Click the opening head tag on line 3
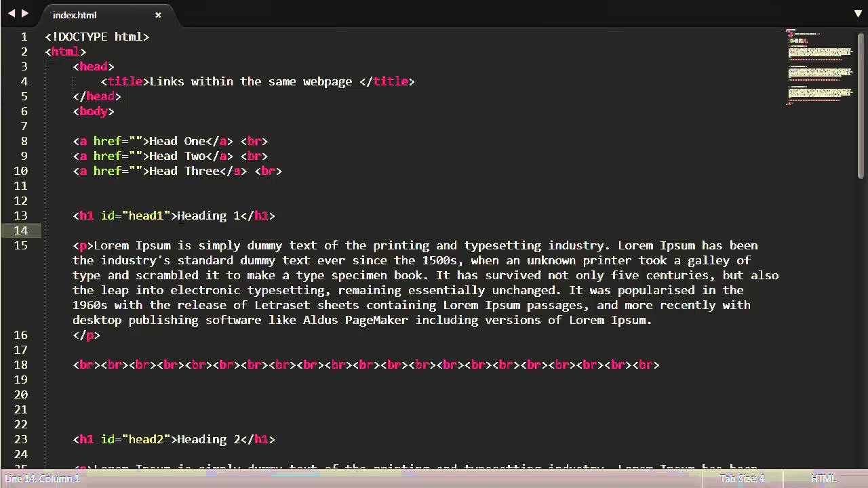The height and width of the screenshot is (488, 868). tap(94, 66)
